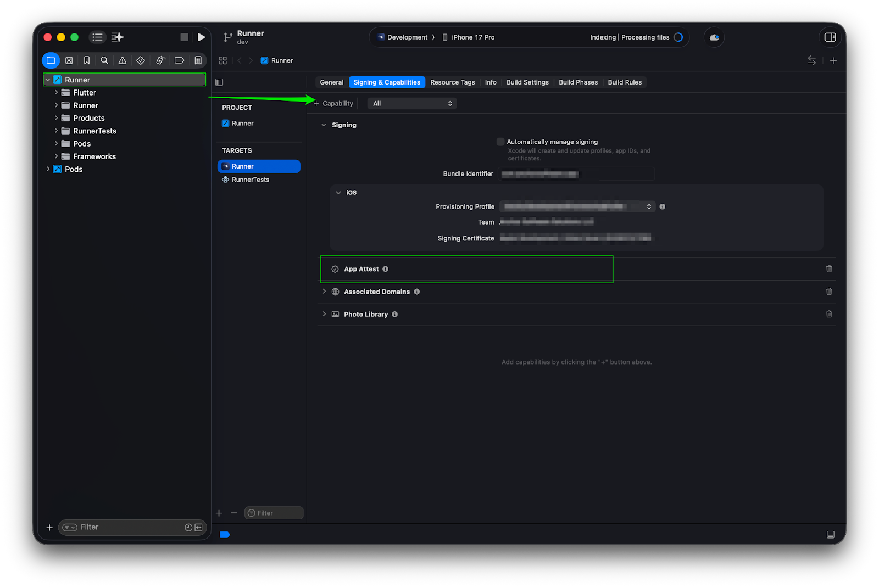The width and height of the screenshot is (879, 588).
Task: Toggle the inspectors panel icon
Action: pos(830,37)
